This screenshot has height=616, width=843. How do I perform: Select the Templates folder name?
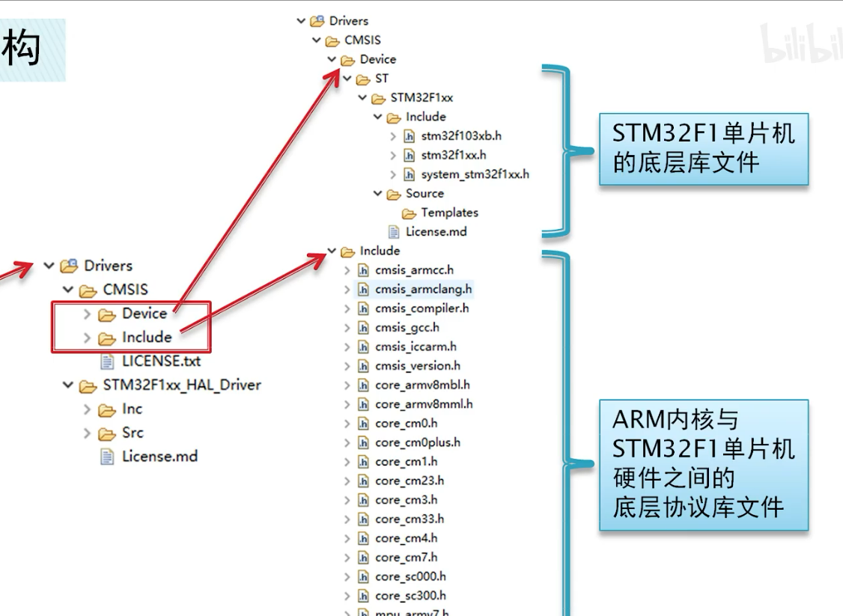[x=449, y=213]
